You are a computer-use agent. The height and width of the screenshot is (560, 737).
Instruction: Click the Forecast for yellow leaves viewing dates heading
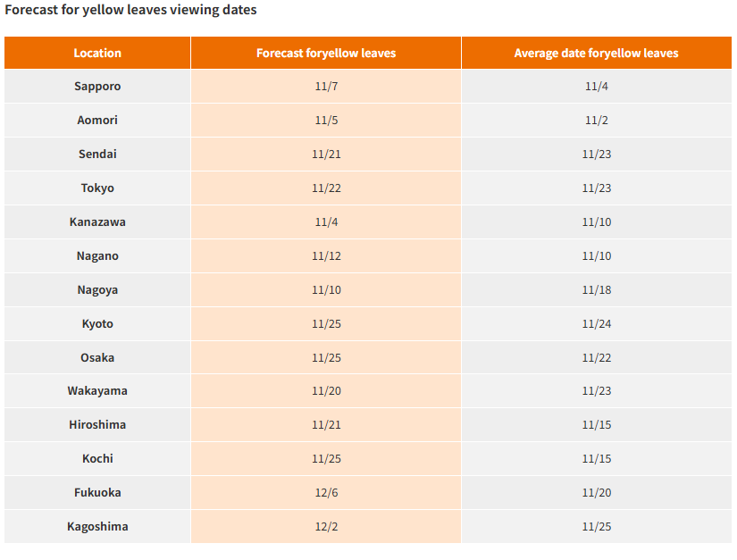click(x=130, y=10)
